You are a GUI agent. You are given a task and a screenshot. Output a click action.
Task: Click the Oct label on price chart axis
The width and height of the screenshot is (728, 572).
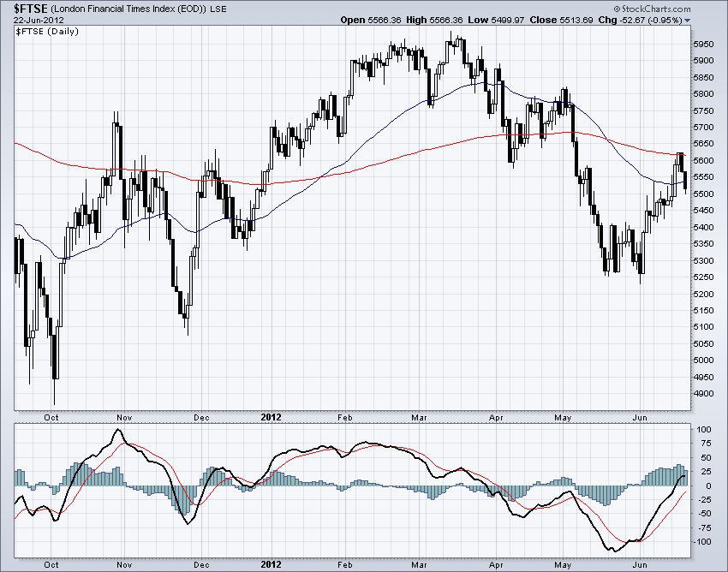51,417
